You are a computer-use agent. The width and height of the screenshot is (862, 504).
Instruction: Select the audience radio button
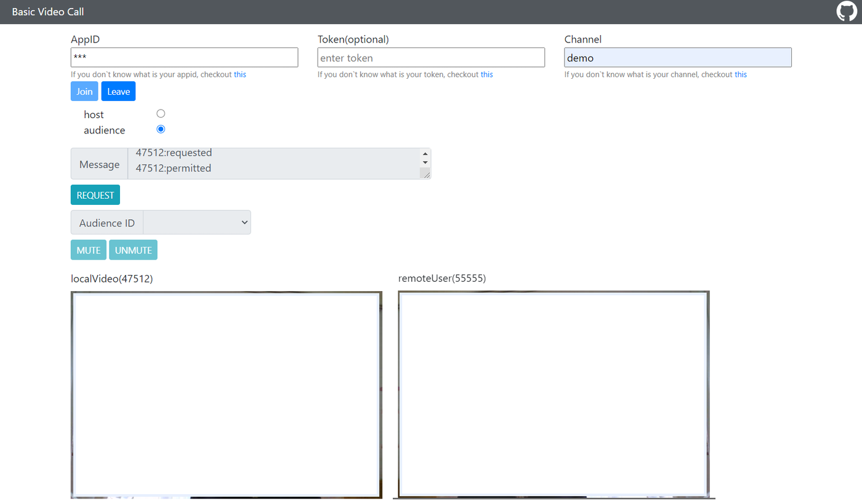(161, 129)
